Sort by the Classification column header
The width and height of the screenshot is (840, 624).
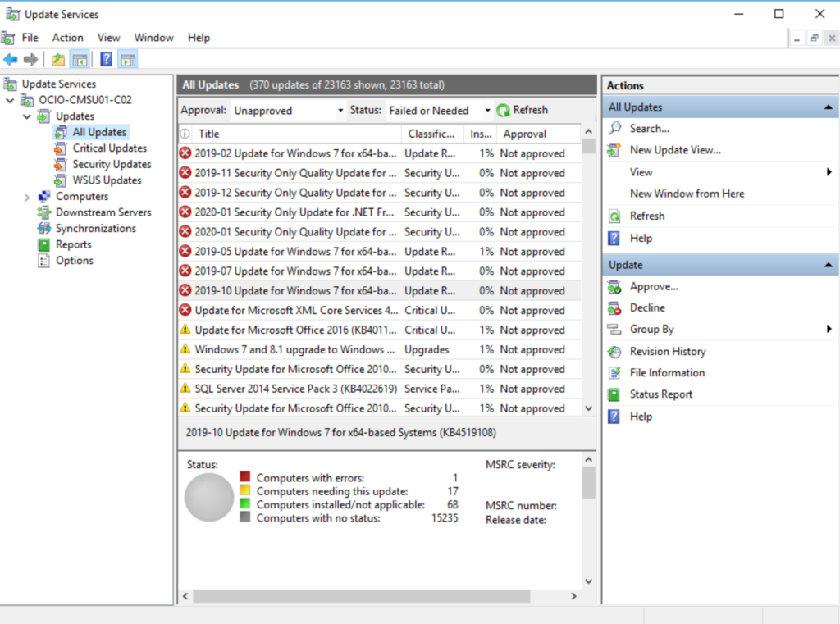click(433, 134)
